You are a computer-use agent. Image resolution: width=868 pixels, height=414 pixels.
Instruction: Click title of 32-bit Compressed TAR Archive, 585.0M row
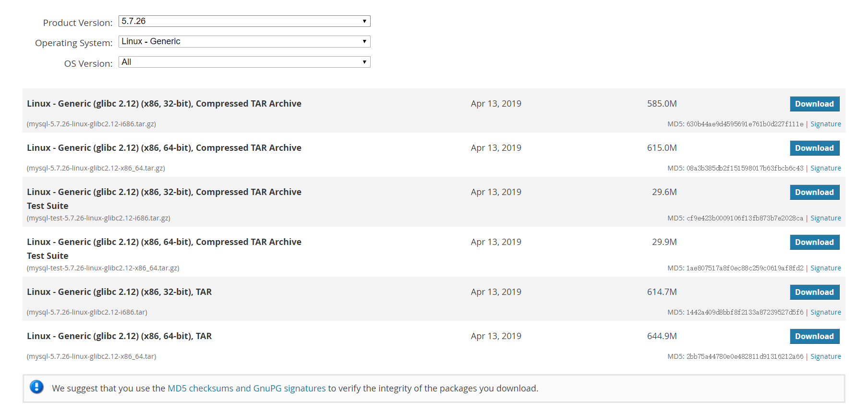[x=164, y=104]
